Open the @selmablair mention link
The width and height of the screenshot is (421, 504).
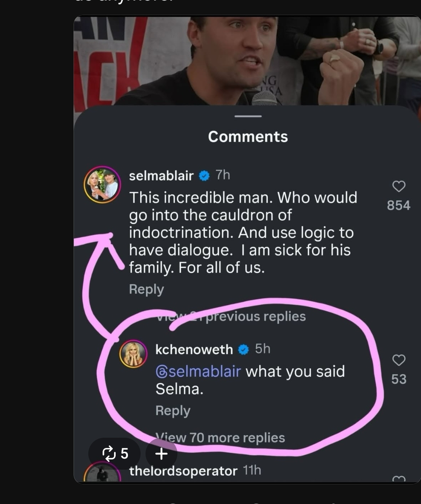click(198, 371)
